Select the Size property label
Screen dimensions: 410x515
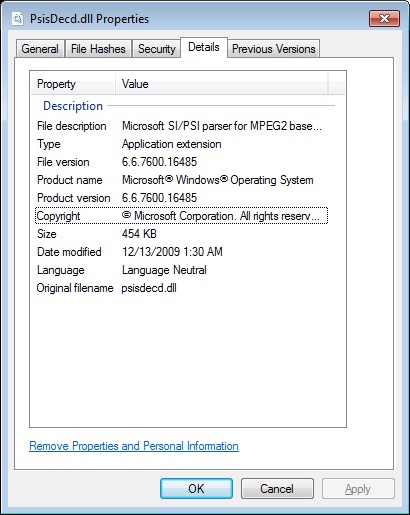tap(47, 234)
